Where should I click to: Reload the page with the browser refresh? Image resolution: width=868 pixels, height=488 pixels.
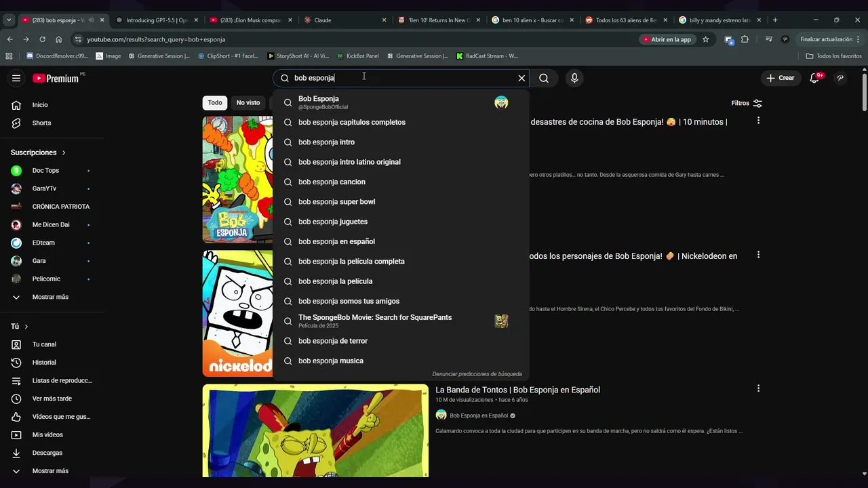42,39
